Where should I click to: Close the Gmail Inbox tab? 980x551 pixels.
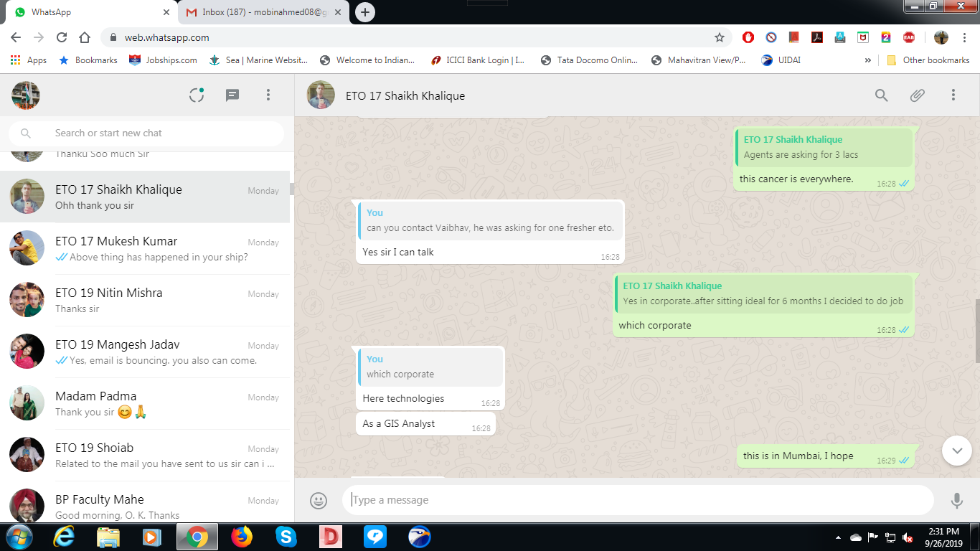[x=339, y=12]
